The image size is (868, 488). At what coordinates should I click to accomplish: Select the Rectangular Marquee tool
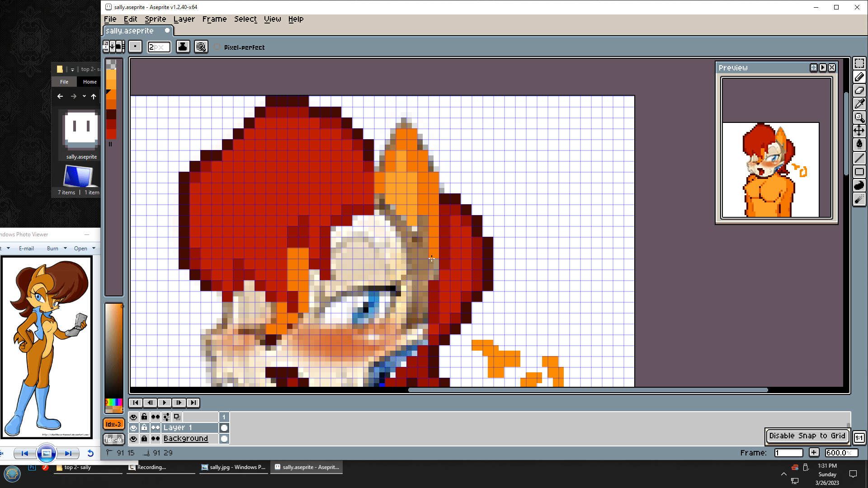[859, 63]
